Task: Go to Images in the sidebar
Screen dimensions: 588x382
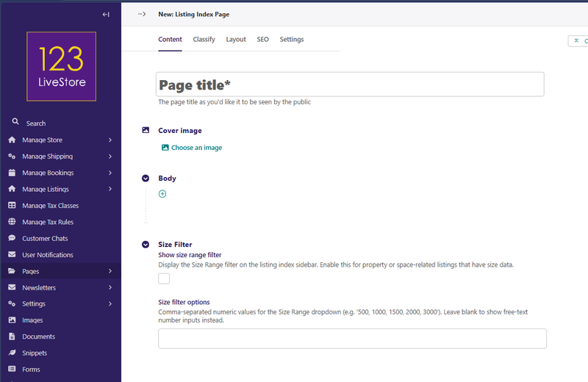Action: tap(32, 320)
